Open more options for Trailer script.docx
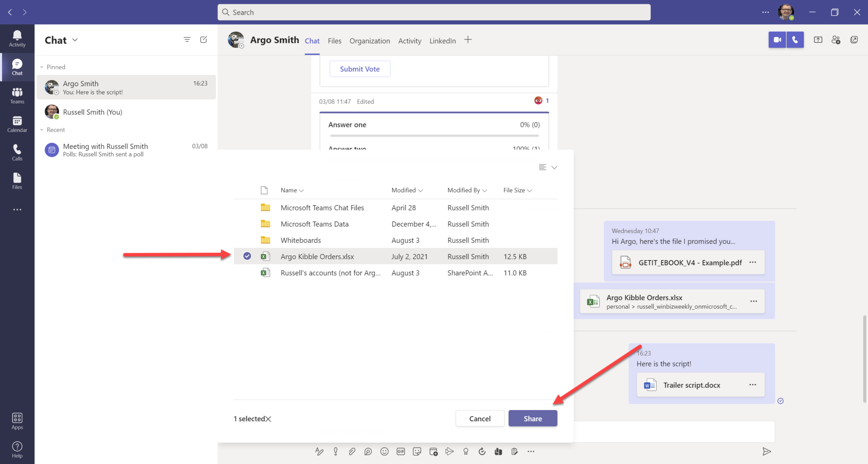This screenshot has height=464, width=868. 753,385
